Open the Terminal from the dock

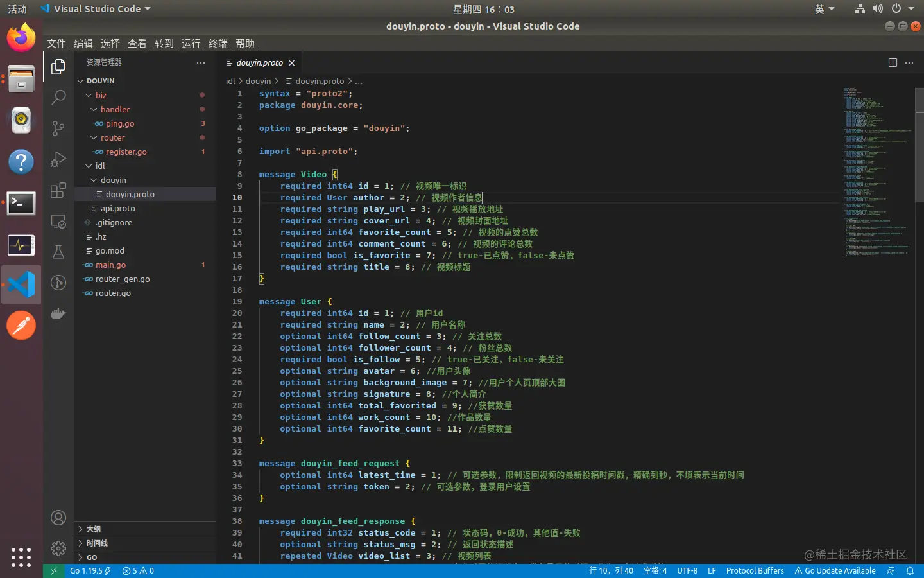[21, 204]
